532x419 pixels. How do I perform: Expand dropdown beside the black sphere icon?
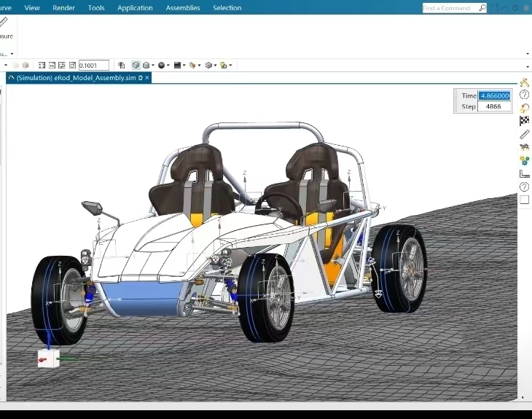168,65
